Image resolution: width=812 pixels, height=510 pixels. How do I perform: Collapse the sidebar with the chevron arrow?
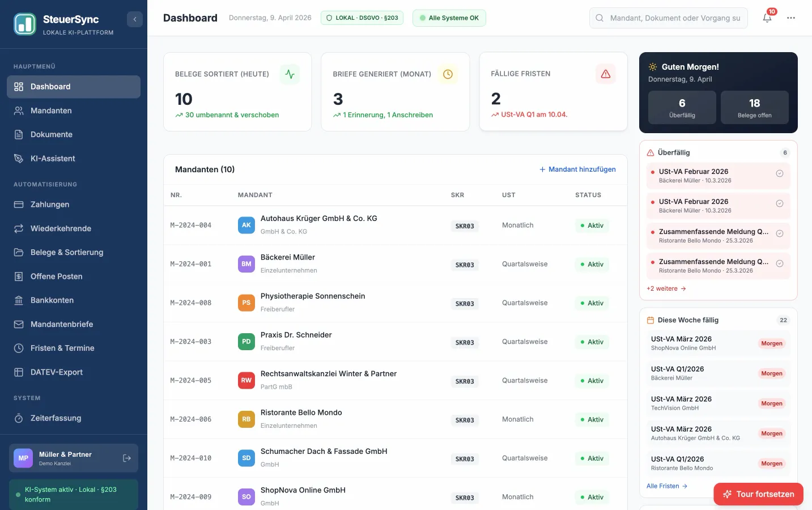pos(135,19)
